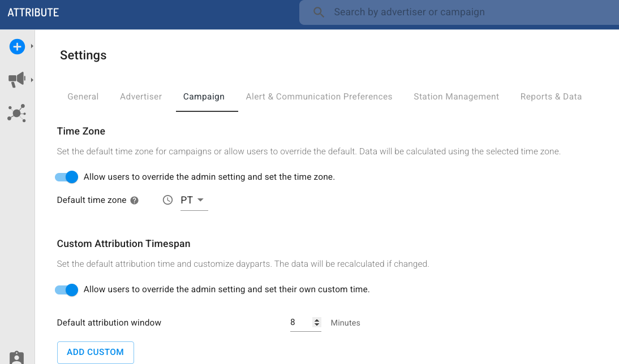Open the megaphone campaigns icon
This screenshot has height=364, width=619.
[x=17, y=80]
